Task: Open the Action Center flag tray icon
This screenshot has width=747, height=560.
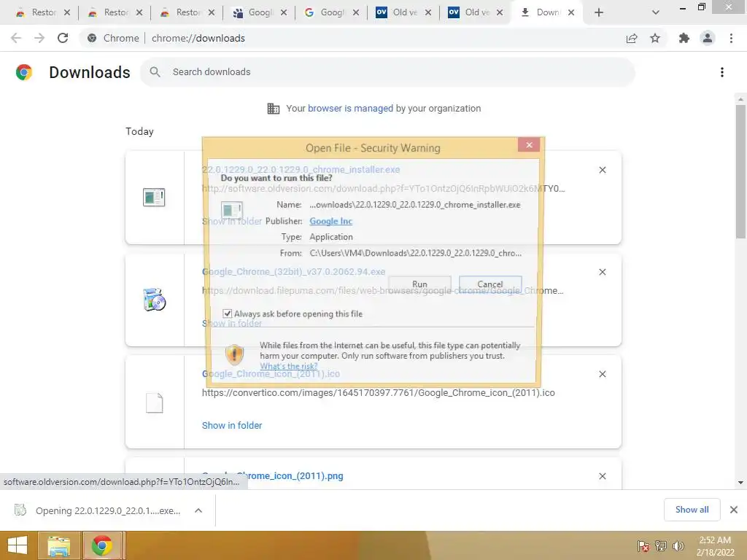Action: coord(643,545)
